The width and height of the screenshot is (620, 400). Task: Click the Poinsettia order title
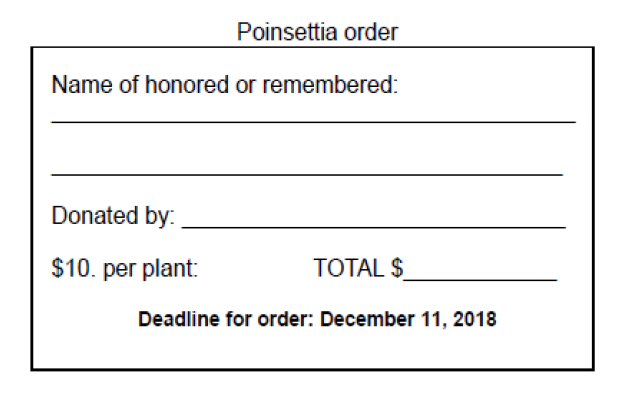click(x=317, y=32)
